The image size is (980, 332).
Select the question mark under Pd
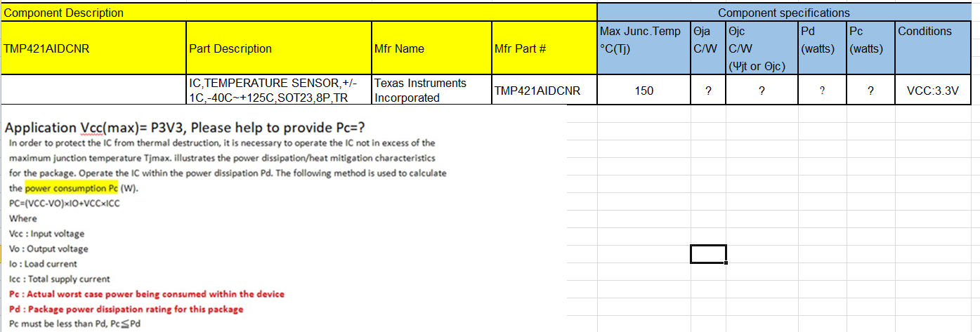(x=822, y=91)
